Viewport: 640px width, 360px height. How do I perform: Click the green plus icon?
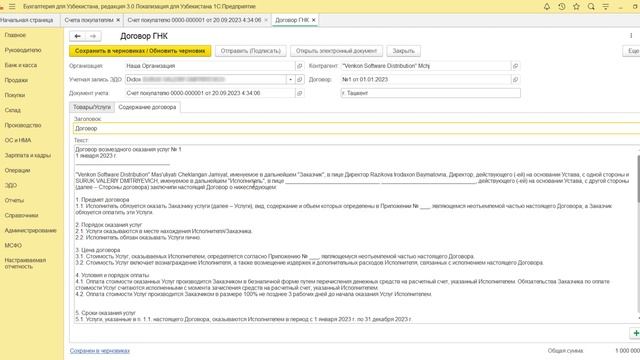click(x=636, y=333)
